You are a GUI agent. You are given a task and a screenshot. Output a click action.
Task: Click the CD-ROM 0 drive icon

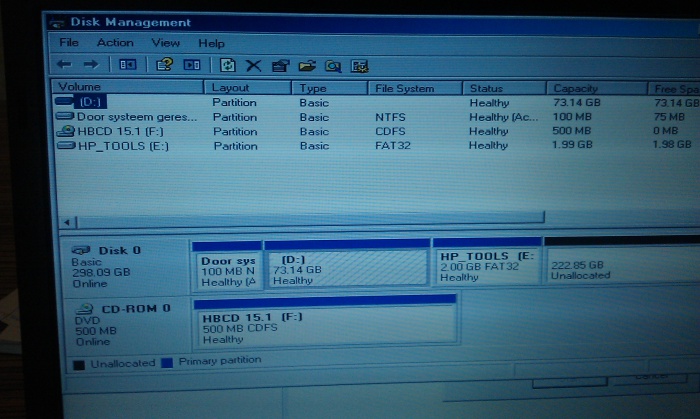(x=84, y=308)
